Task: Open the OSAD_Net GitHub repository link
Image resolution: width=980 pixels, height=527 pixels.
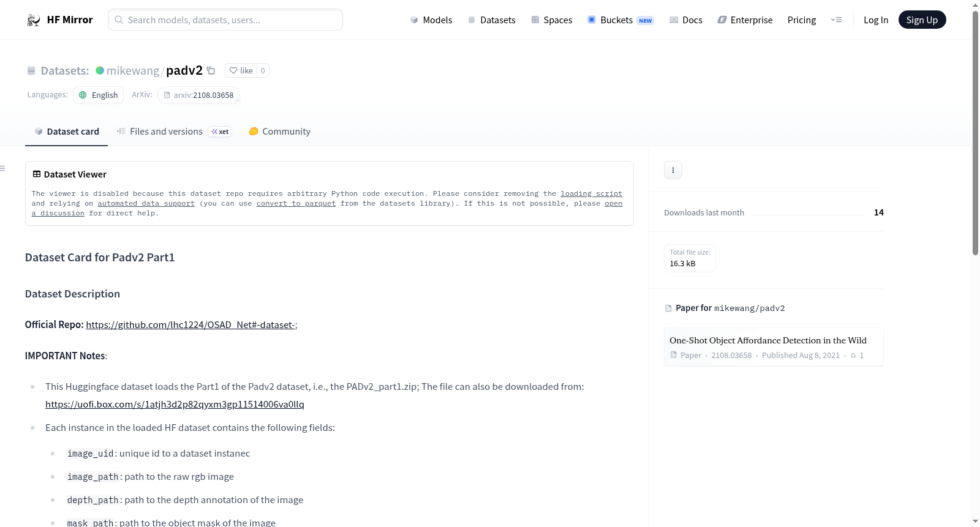Action: [x=190, y=325]
